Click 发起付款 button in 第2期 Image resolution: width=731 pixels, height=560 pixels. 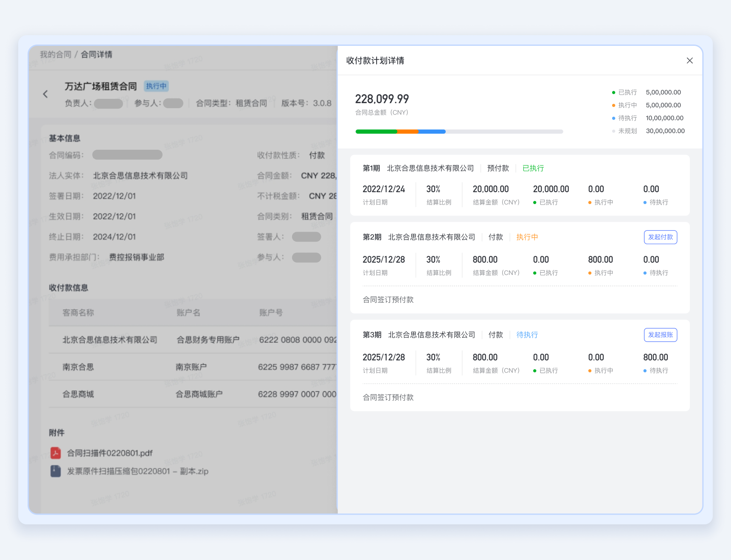click(x=660, y=237)
